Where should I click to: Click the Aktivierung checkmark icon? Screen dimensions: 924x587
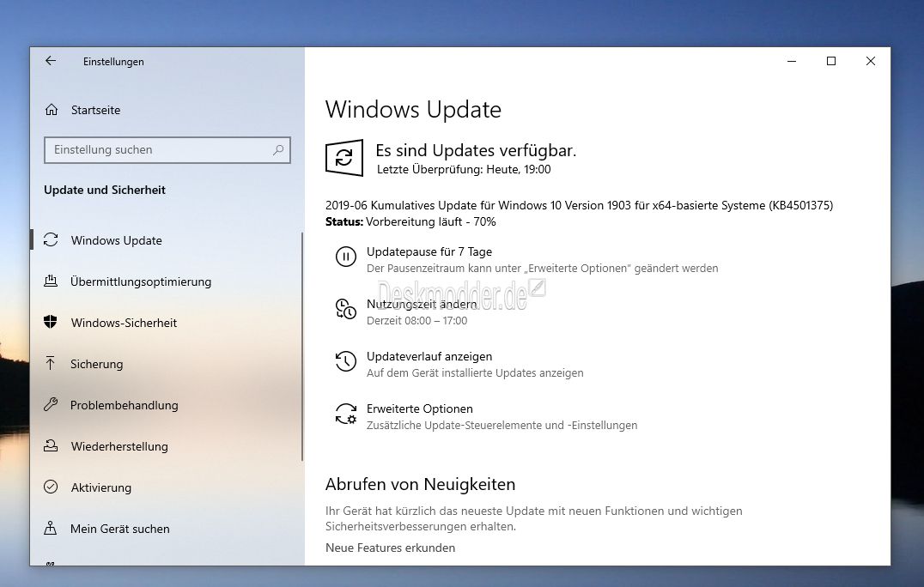click(51, 487)
